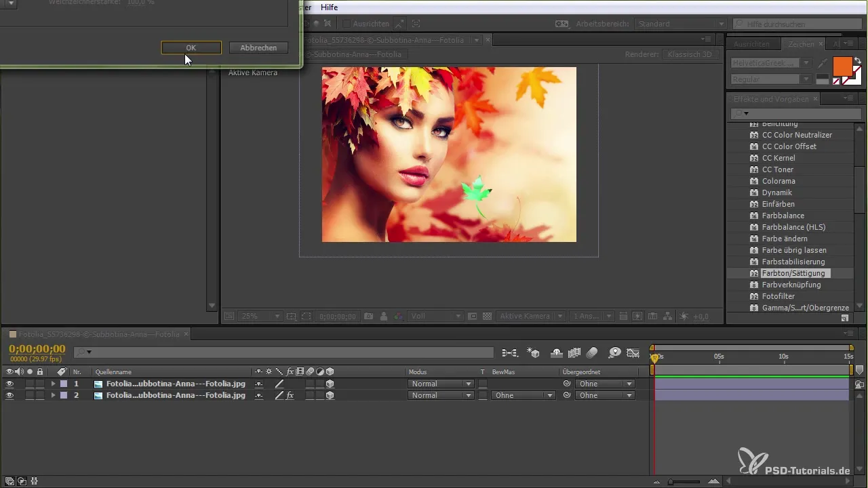The width and height of the screenshot is (868, 488).
Task: Select CC Color Offset effect
Action: click(789, 146)
